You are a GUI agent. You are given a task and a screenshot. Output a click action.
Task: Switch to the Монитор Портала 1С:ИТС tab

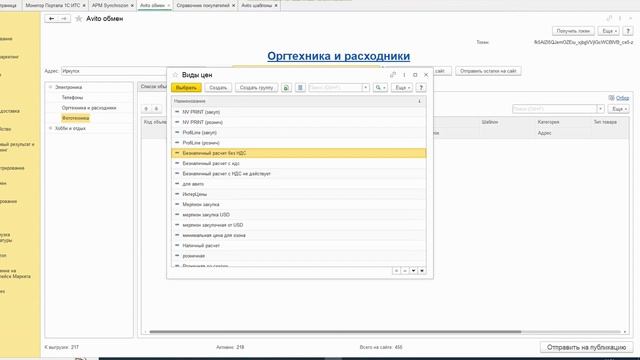53,5
